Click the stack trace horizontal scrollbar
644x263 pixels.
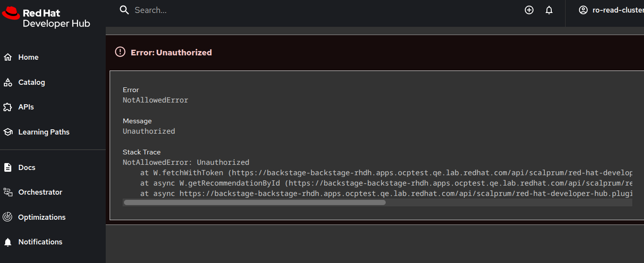click(x=254, y=202)
